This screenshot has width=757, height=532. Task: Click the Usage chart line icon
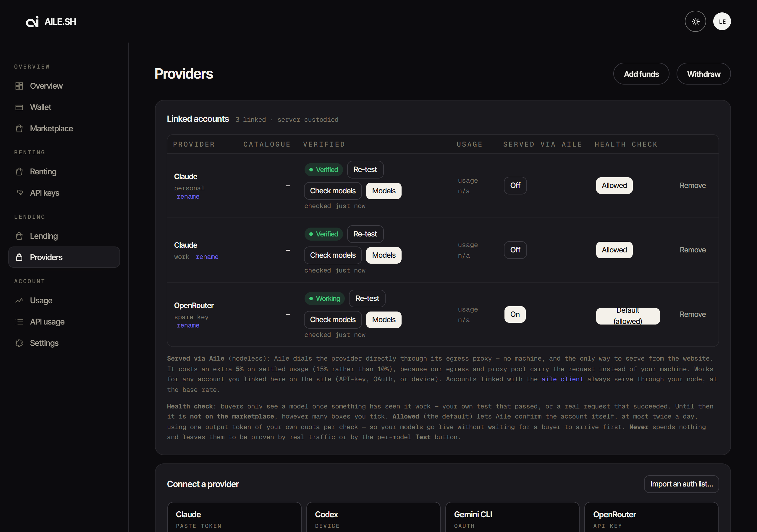[19, 301]
